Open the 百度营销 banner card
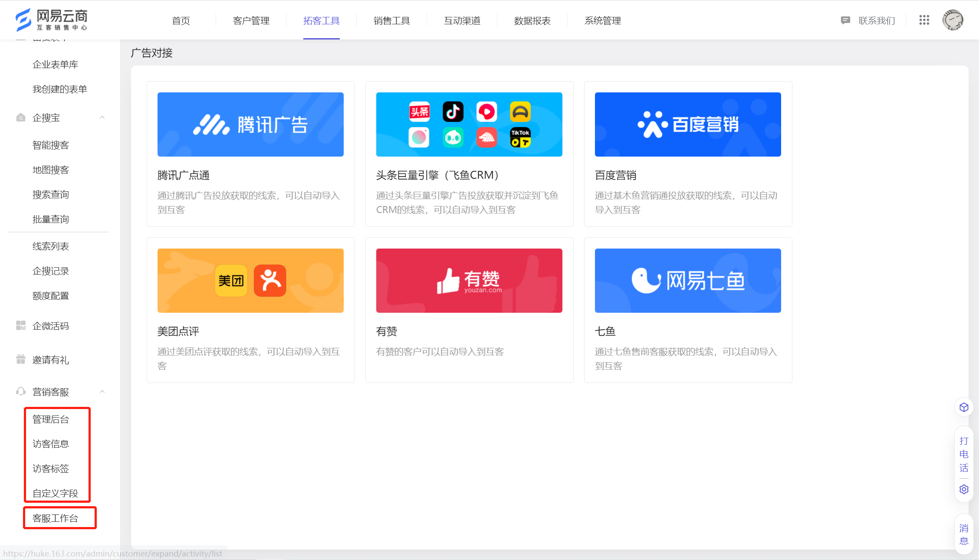979x560 pixels. [x=688, y=124]
